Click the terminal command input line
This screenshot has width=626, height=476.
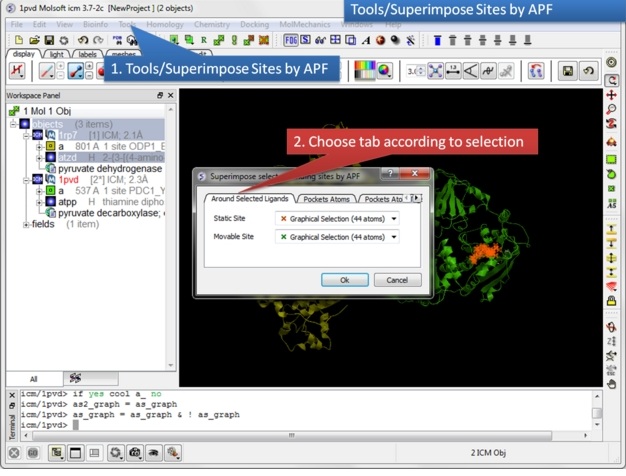(x=300, y=425)
